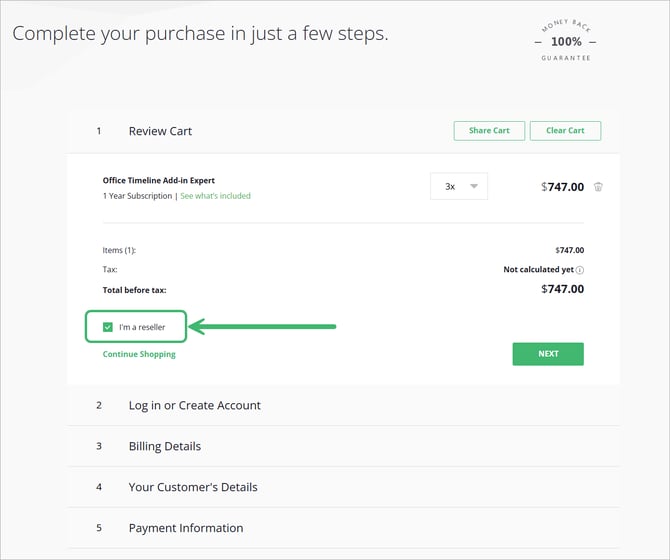The width and height of the screenshot is (670, 560).
Task: Expand Your Customer's Details section
Action: click(x=192, y=487)
